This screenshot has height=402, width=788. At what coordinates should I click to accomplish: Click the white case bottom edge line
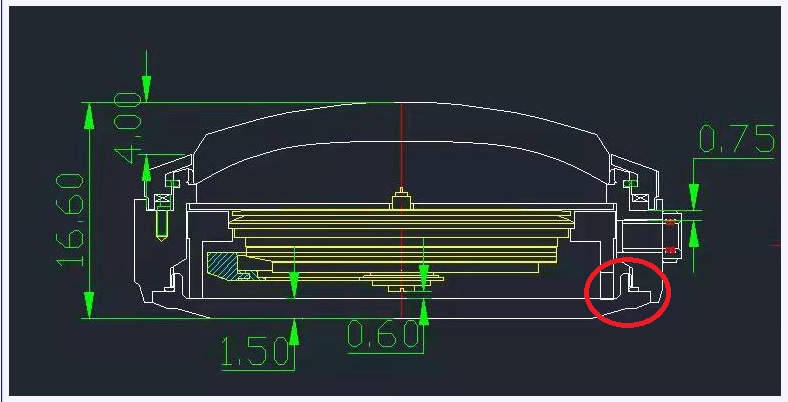400,319
